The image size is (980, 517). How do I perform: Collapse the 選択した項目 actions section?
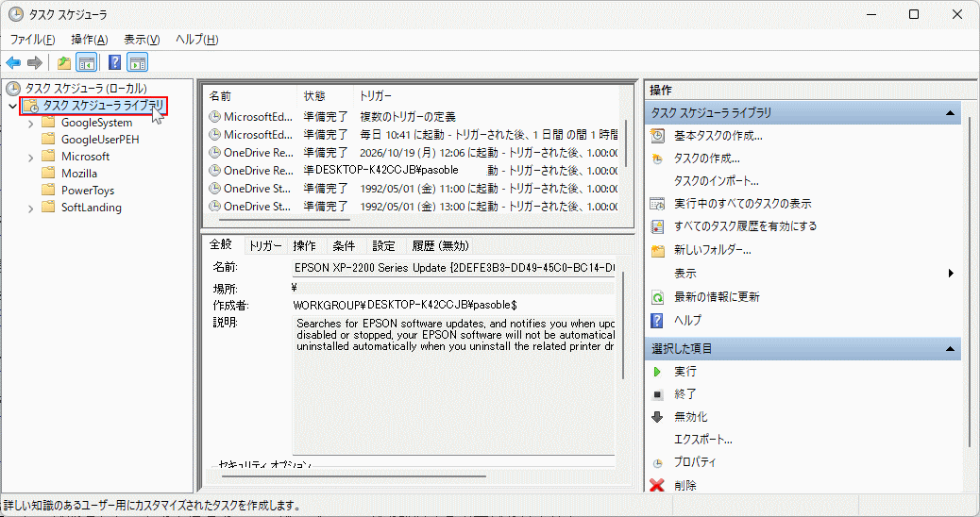pyautogui.click(x=950, y=349)
